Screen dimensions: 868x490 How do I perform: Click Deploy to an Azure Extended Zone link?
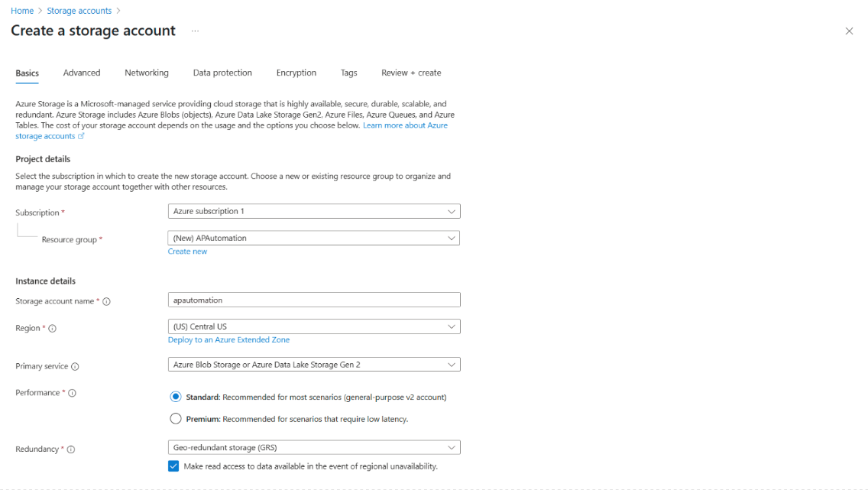[228, 340]
